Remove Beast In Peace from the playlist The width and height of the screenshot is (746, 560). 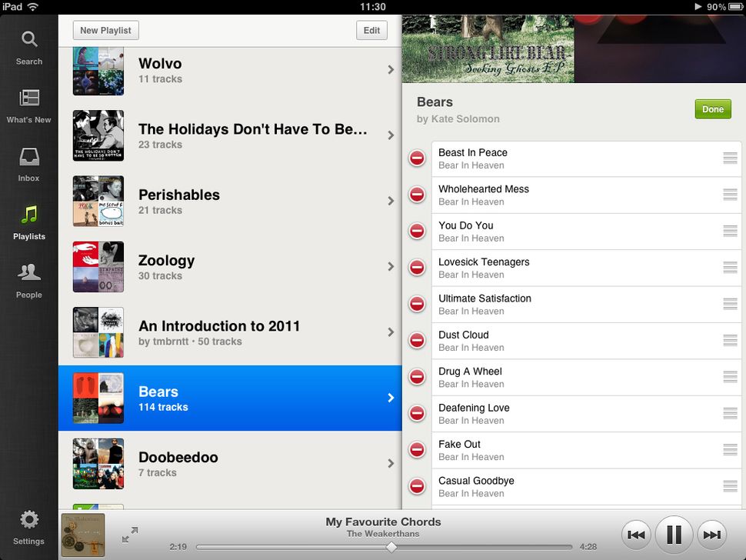coord(417,158)
